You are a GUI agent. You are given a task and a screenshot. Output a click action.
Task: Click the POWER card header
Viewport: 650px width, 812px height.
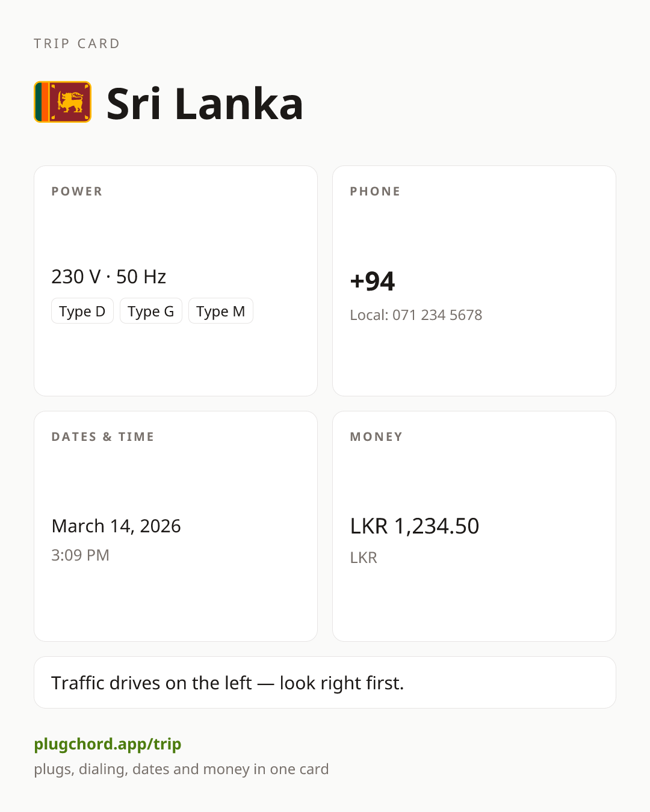77,191
